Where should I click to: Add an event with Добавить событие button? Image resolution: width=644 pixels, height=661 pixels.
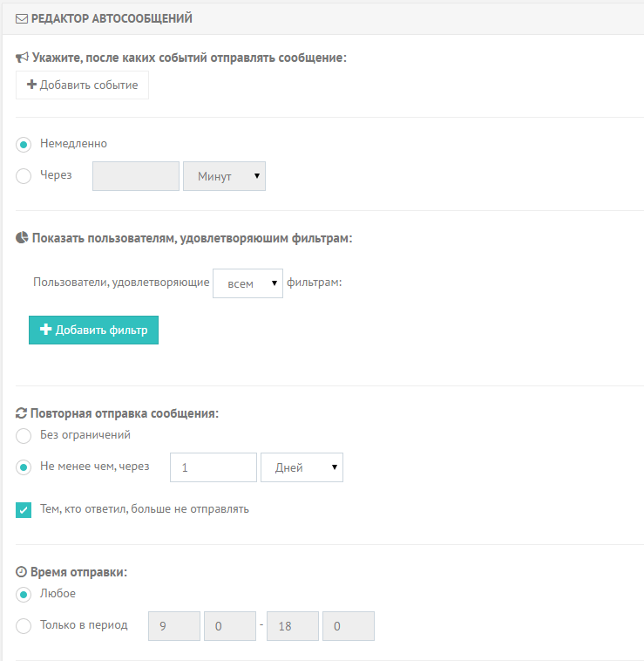(x=82, y=85)
